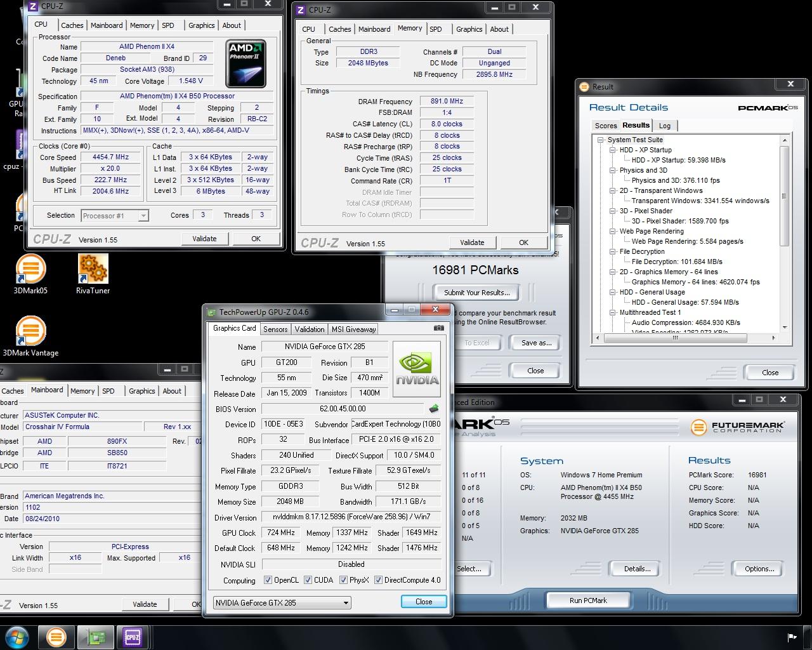812x650 pixels.
Task: Click Submit Your Results button
Action: [477, 293]
